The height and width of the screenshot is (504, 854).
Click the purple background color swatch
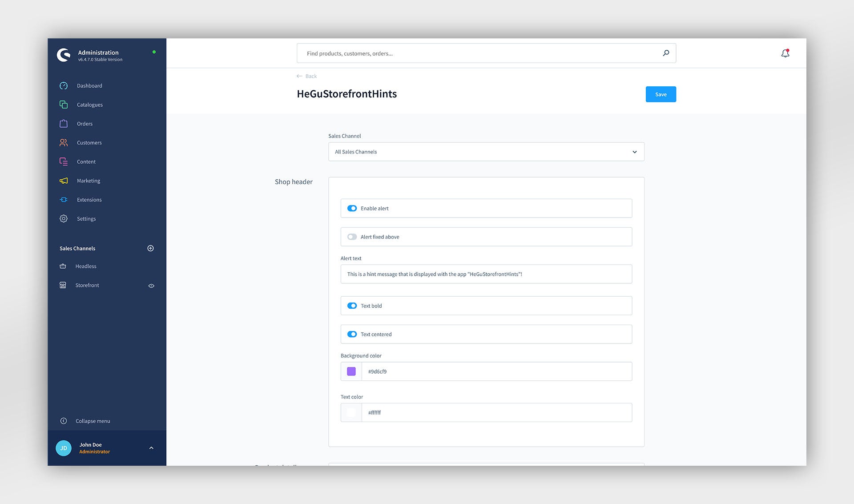[351, 371]
